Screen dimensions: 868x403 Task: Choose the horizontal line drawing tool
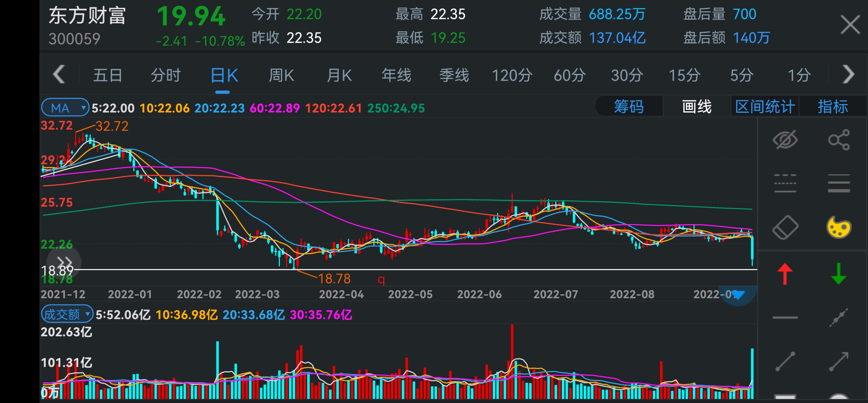(785, 318)
